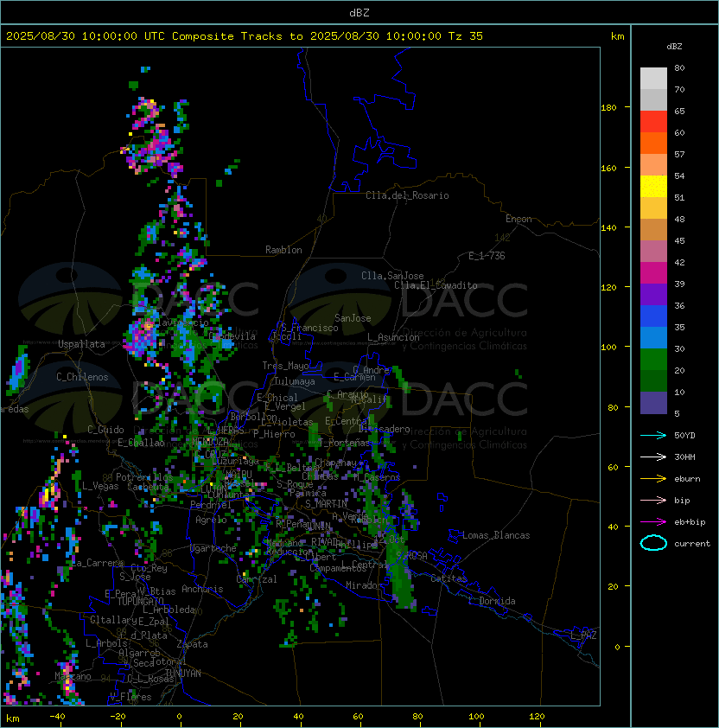719x728 pixels.
Task: Select the purple 36-39 dBZ legend swatch
Action: coord(653,294)
